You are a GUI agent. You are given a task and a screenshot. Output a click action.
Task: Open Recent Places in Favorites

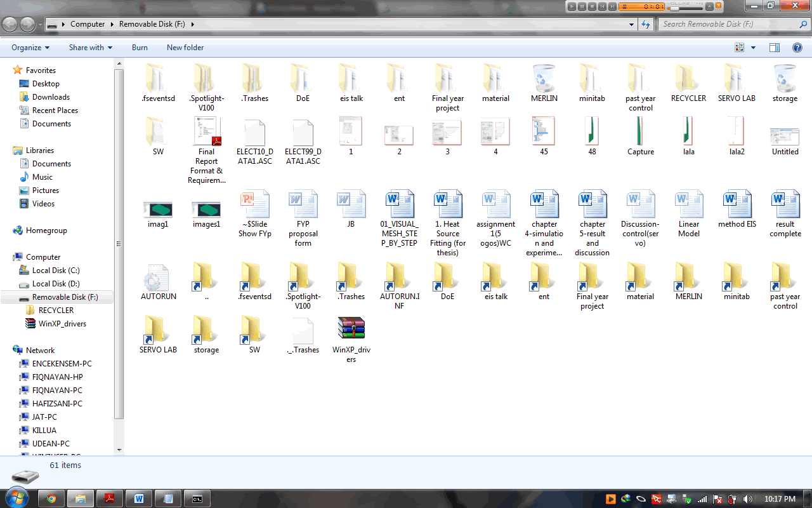tap(55, 110)
